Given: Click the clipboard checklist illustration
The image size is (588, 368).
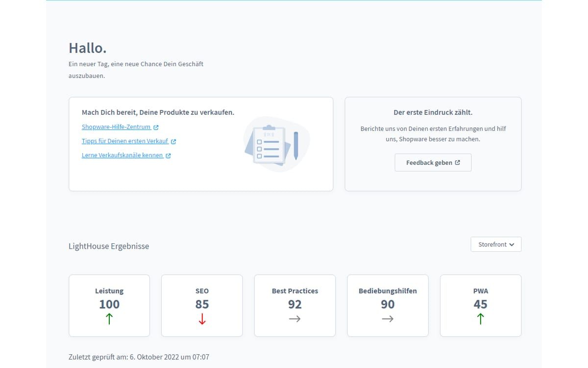Looking at the screenshot, I should [x=277, y=144].
